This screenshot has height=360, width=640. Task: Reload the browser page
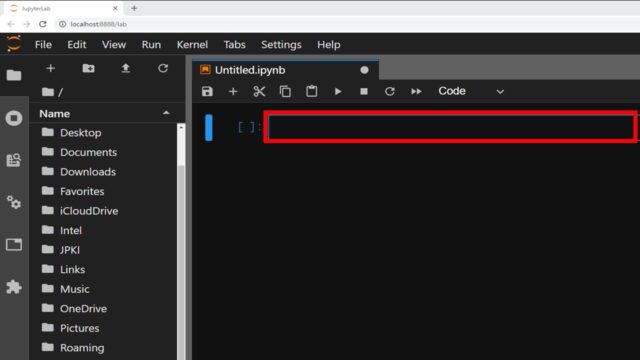[x=43, y=24]
